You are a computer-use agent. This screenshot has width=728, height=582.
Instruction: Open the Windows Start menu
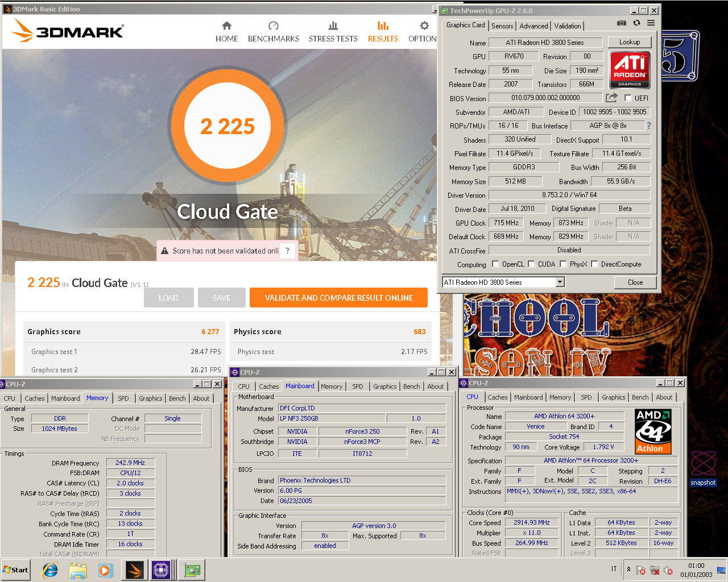coord(16,570)
